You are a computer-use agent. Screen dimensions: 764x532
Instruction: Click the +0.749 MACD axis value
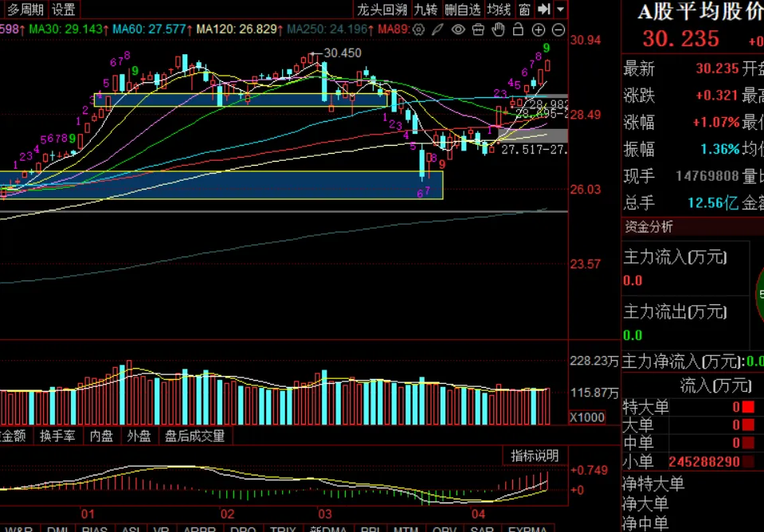tap(589, 471)
